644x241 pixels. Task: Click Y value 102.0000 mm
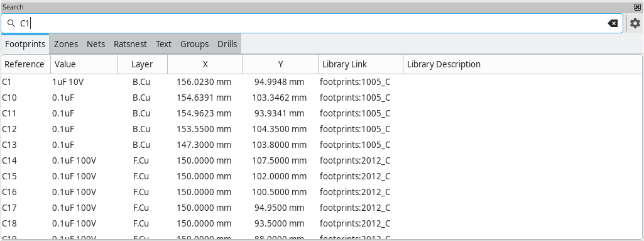(x=280, y=176)
